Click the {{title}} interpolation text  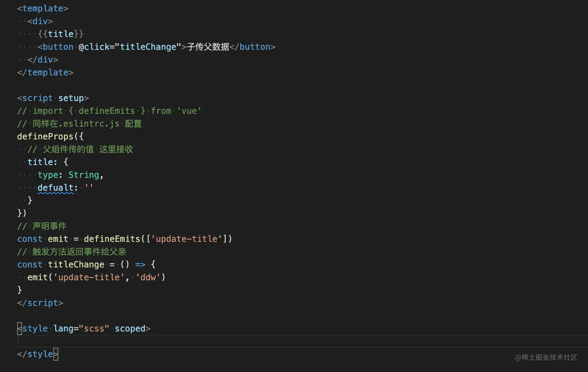tap(61, 34)
